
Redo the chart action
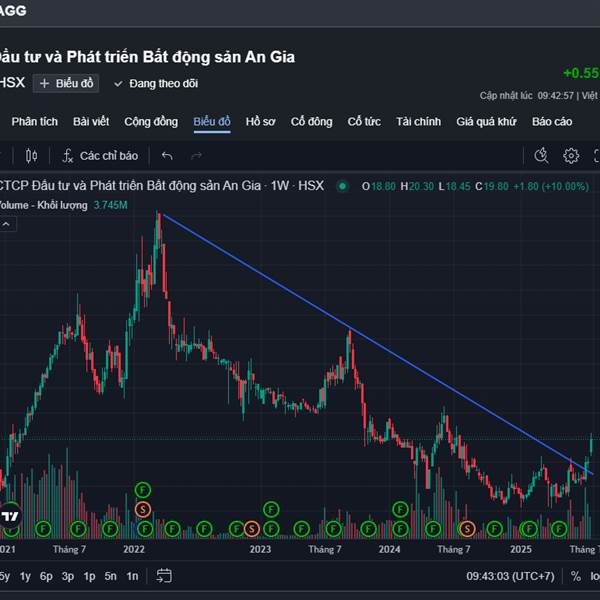(x=196, y=156)
